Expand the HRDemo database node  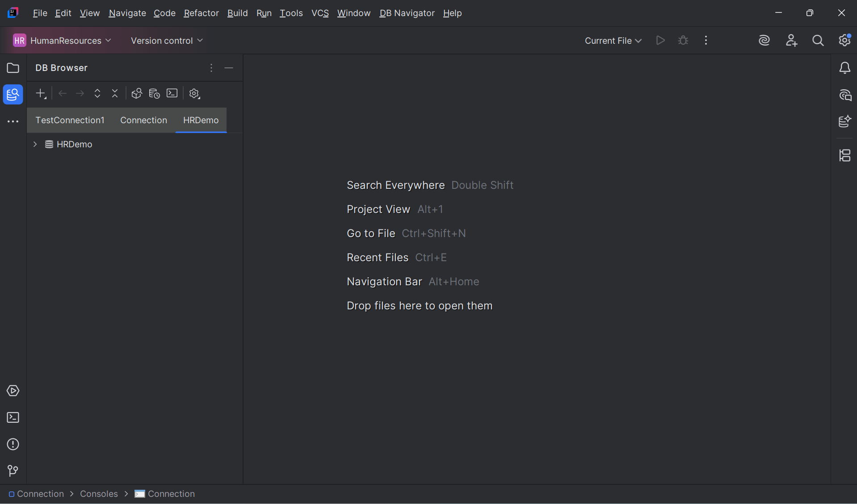pyautogui.click(x=35, y=144)
